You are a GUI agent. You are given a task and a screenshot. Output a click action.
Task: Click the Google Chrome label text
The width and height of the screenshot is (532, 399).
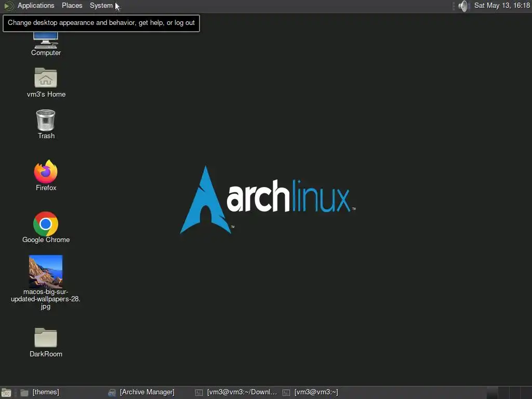tap(46, 240)
